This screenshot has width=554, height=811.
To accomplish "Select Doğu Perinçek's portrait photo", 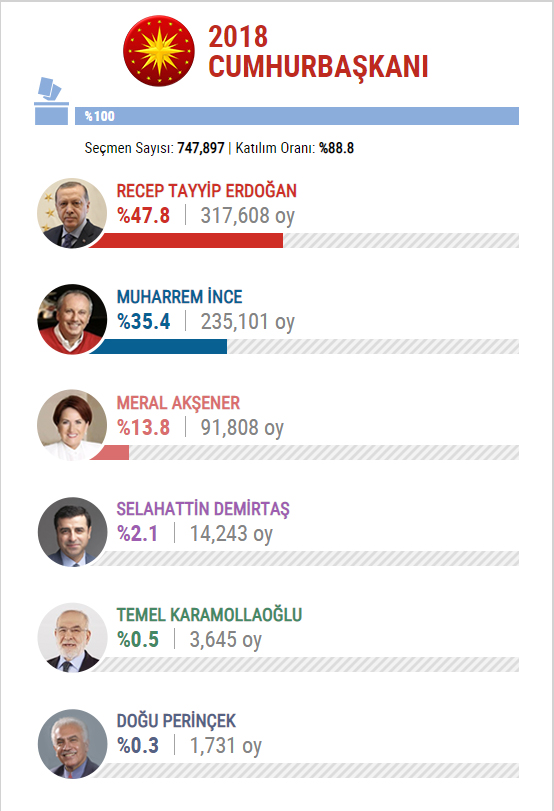I will pos(72,743).
